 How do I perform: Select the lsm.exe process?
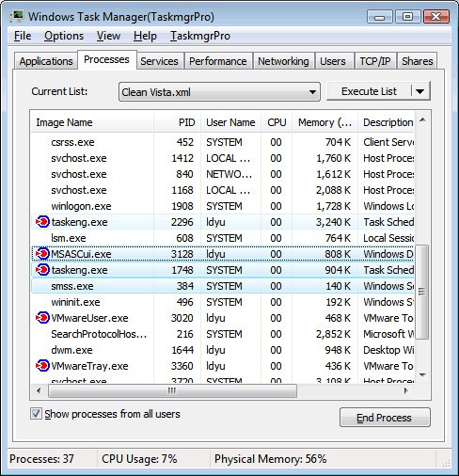point(223,238)
